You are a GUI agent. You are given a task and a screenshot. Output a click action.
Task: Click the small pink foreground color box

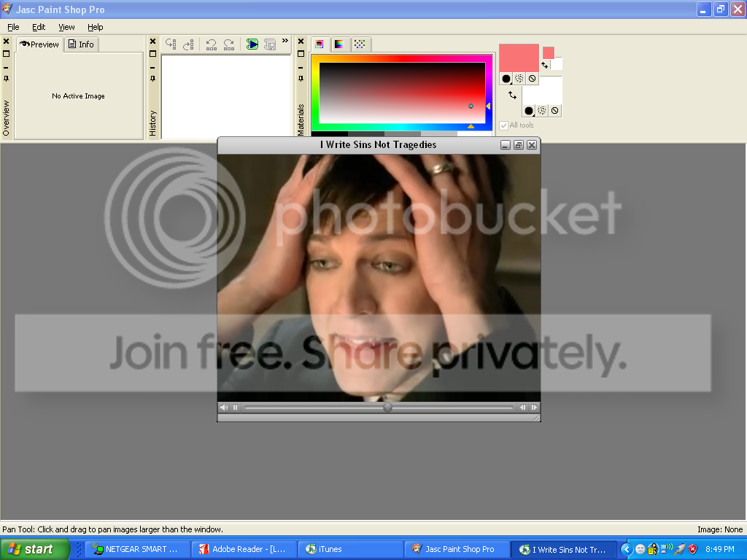tap(549, 52)
